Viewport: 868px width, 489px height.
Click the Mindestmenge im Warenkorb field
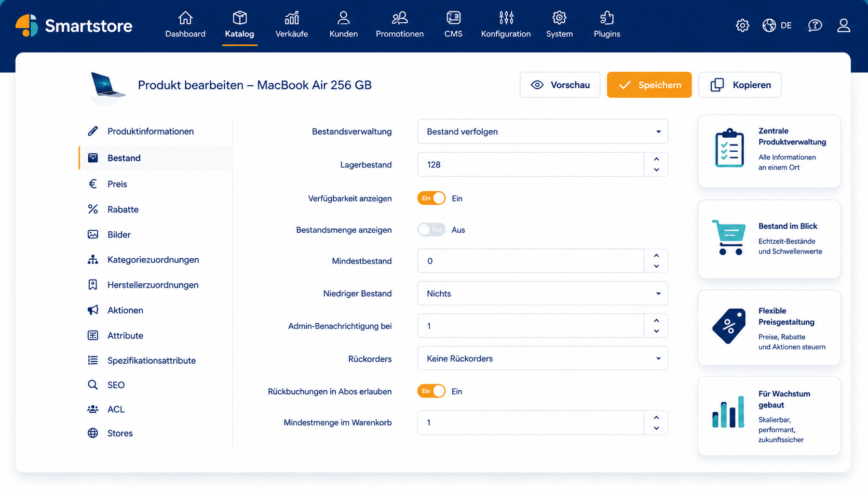[x=531, y=422]
